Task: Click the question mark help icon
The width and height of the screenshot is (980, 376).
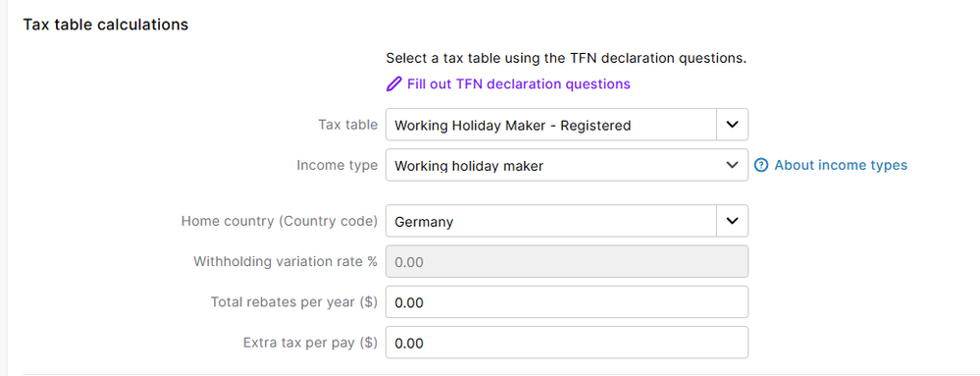Action: [x=760, y=165]
